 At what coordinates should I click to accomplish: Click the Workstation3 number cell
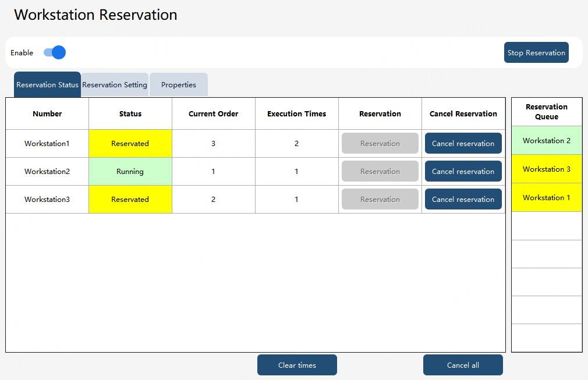coord(47,200)
